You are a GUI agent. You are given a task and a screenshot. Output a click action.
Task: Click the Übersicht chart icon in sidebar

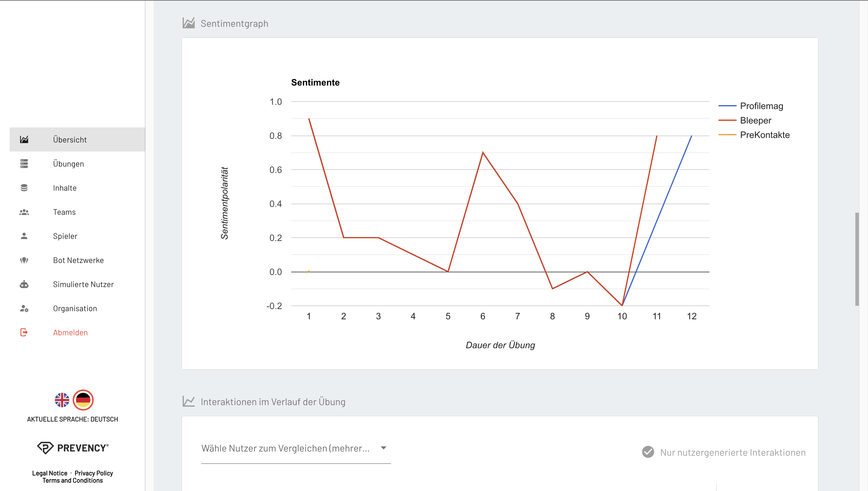click(24, 139)
